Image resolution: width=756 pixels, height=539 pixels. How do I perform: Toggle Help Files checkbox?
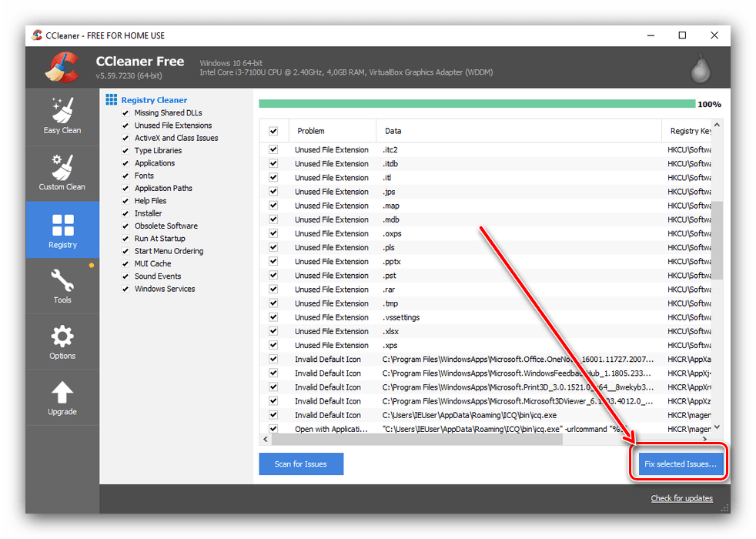click(x=125, y=200)
